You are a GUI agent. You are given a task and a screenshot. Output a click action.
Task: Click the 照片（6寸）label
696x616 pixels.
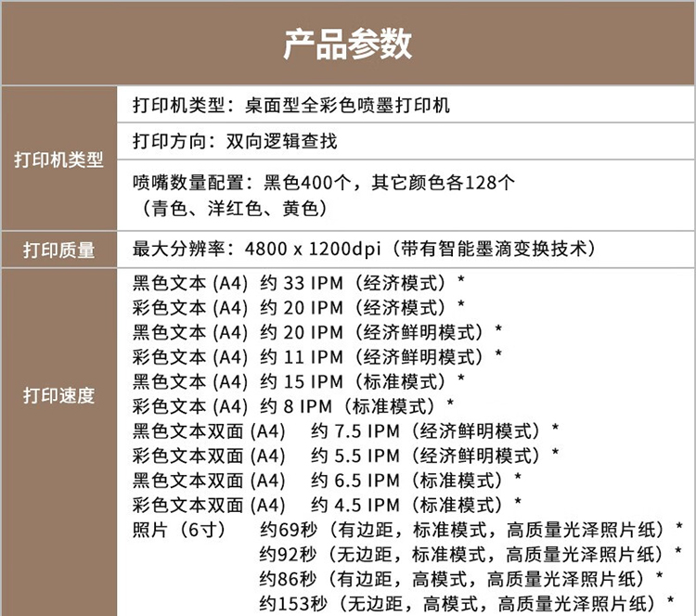[x=180, y=530]
